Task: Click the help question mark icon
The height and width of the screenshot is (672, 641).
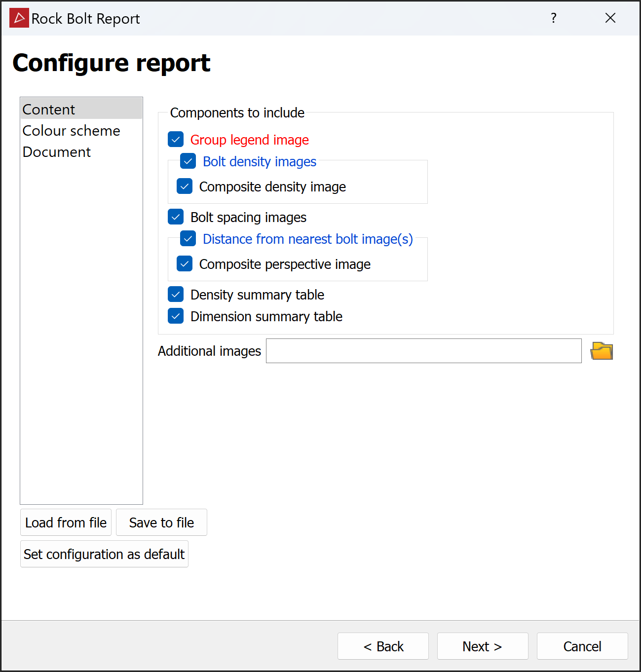Action: click(553, 18)
